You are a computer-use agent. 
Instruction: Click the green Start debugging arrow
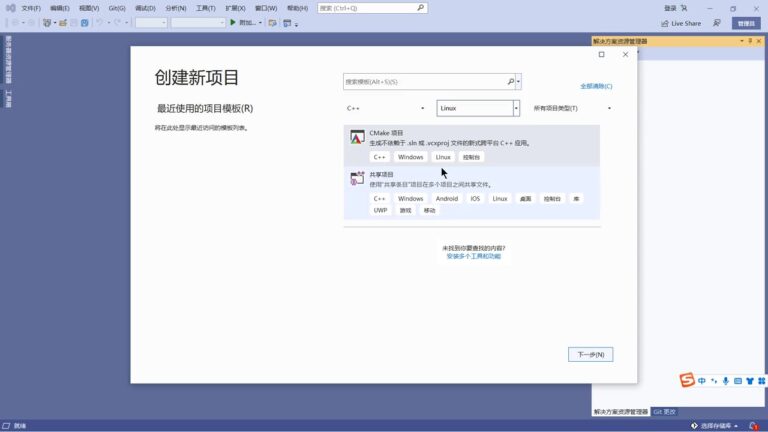click(233, 23)
